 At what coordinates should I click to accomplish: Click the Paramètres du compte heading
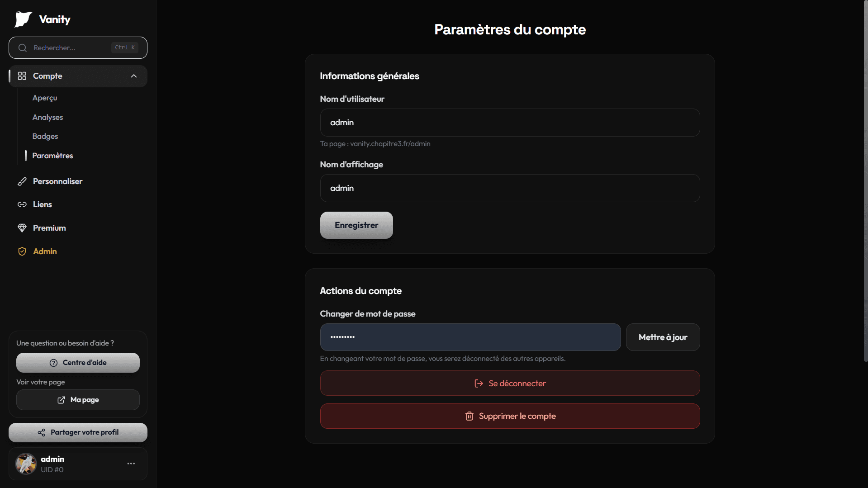[x=510, y=29]
